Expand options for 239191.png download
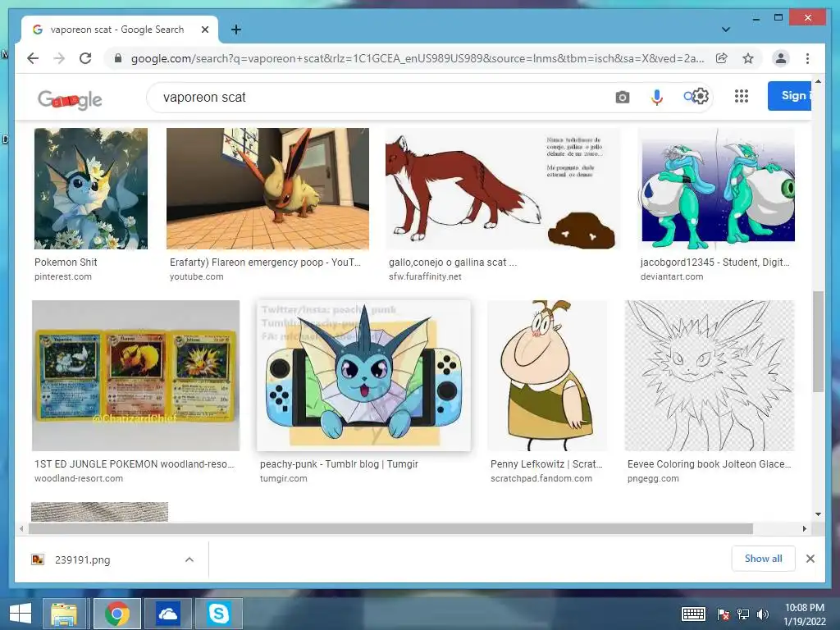840x630 pixels. tap(189, 559)
